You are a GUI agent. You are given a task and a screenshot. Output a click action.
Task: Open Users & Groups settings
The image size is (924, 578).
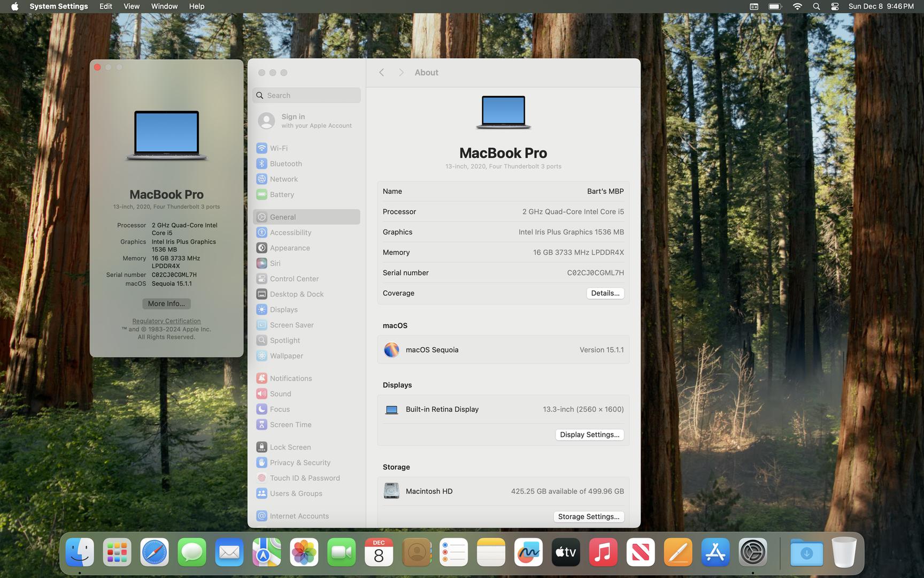(x=306, y=494)
